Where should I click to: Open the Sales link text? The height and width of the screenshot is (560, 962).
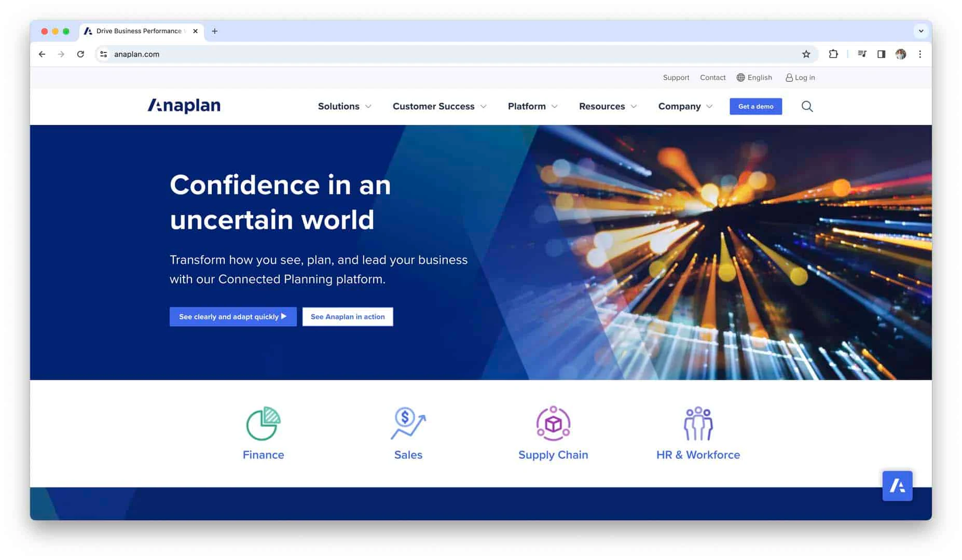point(408,455)
